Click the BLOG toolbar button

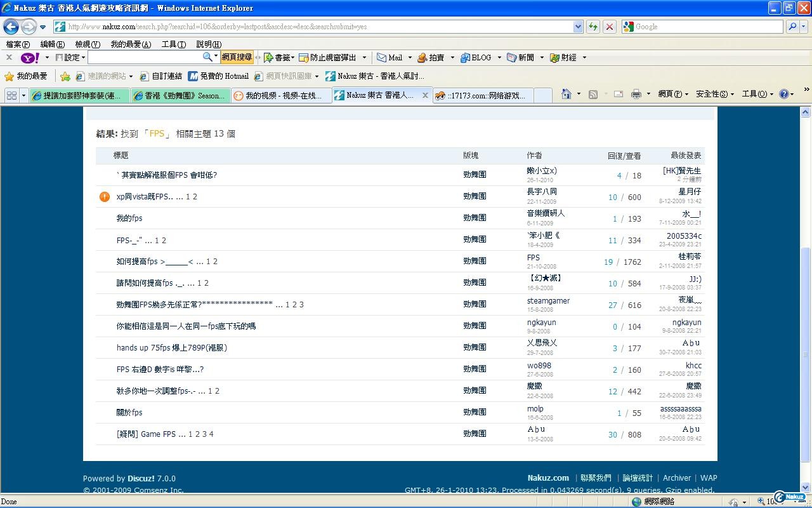click(x=476, y=57)
